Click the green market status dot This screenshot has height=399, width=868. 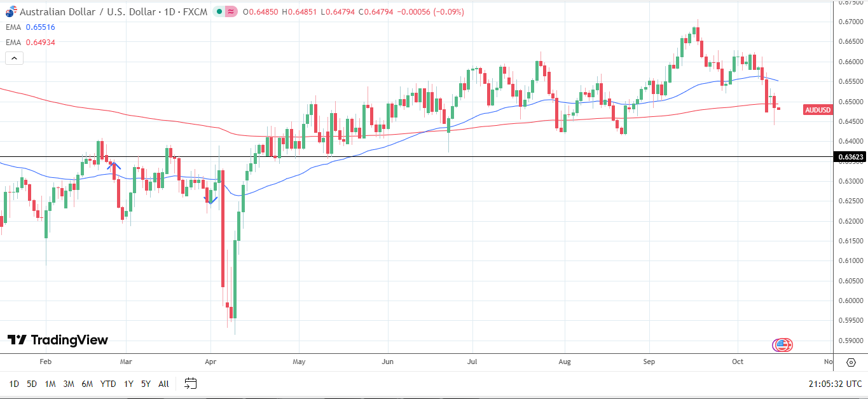click(219, 11)
